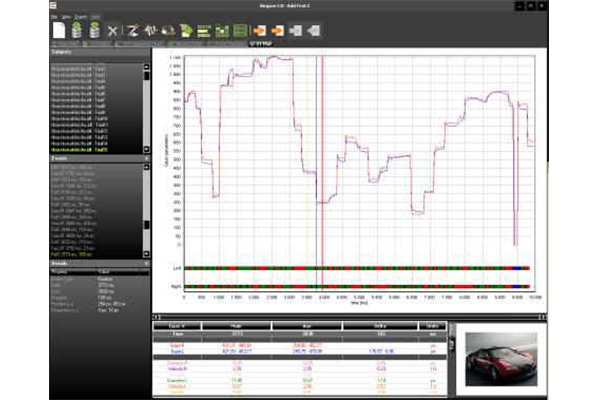
Task: Select the highlighted tab above the chart
Action: (261, 44)
